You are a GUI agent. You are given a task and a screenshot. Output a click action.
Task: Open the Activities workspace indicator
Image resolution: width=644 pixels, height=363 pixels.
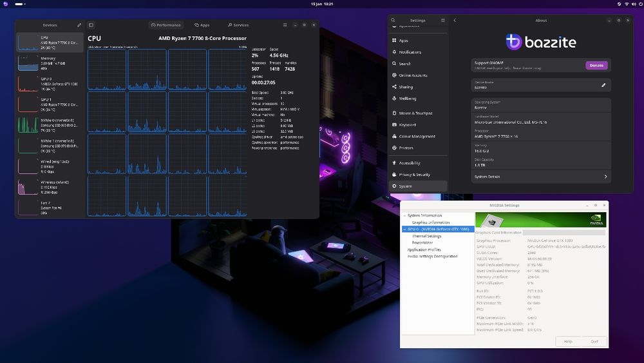[20, 4]
